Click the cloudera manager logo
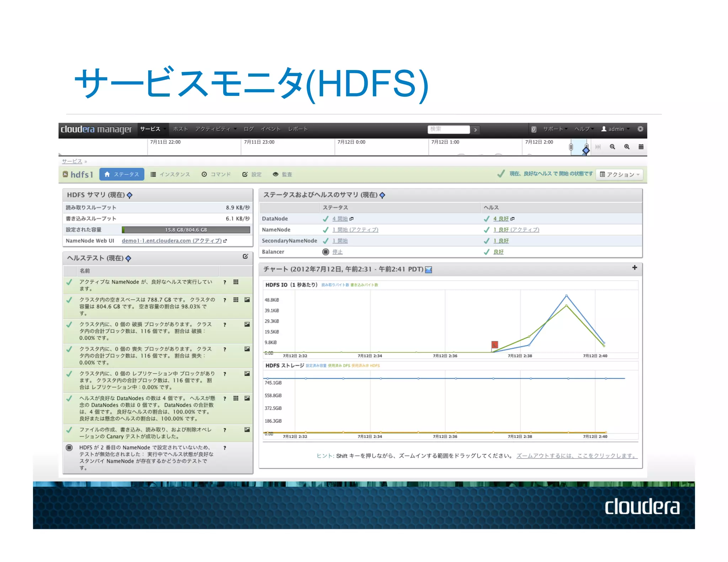The image size is (728, 562). click(x=96, y=129)
